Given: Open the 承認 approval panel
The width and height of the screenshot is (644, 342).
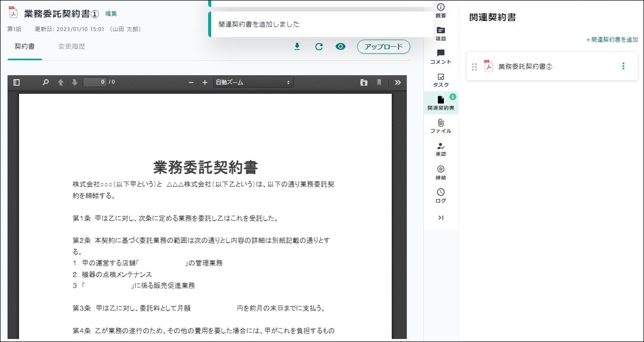Looking at the screenshot, I should point(440,149).
